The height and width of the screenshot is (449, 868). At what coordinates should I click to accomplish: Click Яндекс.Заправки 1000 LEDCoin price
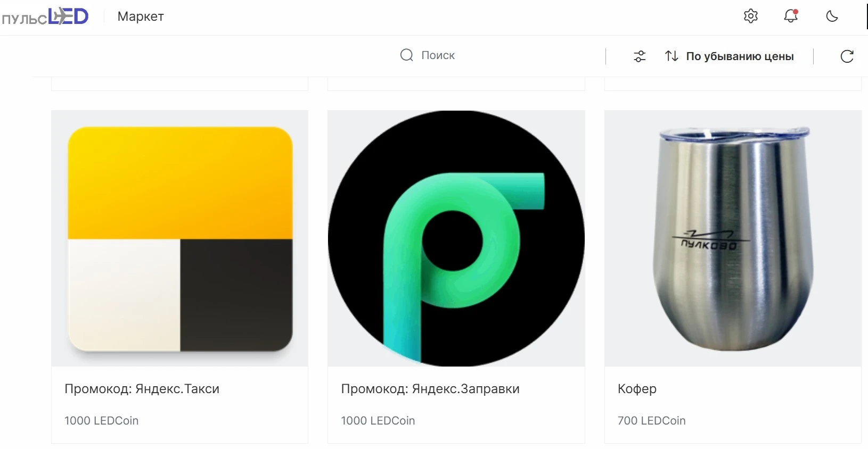(x=378, y=421)
